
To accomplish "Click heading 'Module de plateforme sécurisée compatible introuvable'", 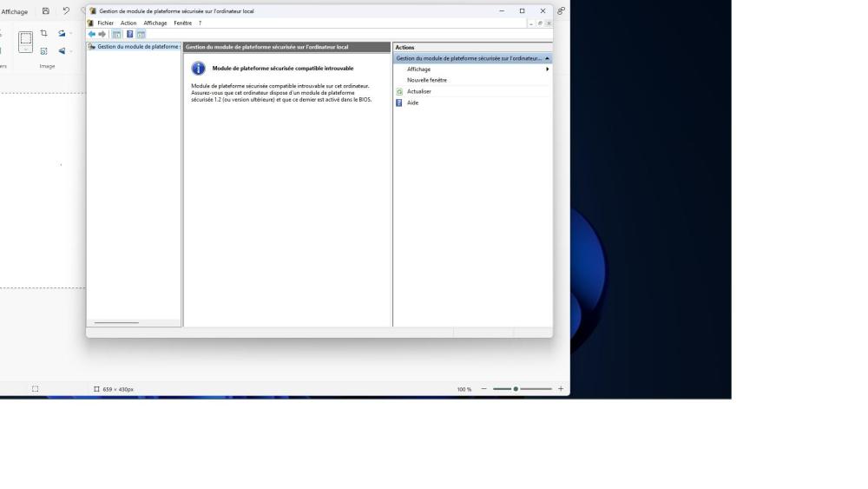I will point(283,68).
